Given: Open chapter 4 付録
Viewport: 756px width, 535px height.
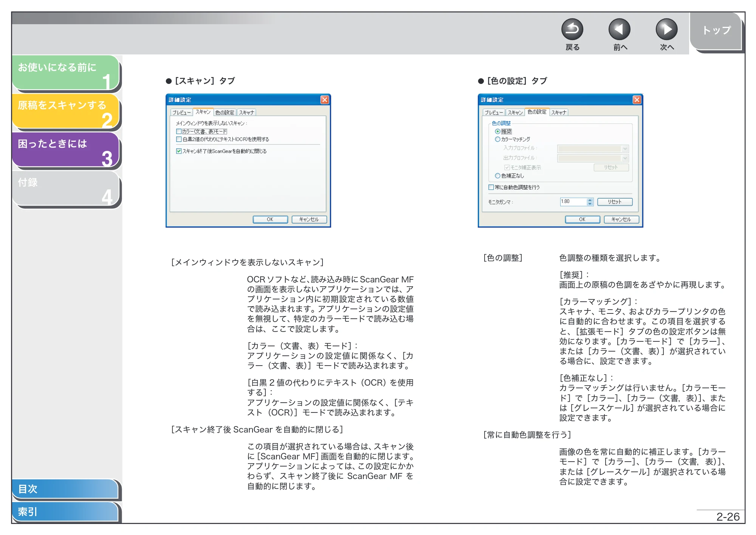Looking at the screenshot, I should tap(66, 189).
